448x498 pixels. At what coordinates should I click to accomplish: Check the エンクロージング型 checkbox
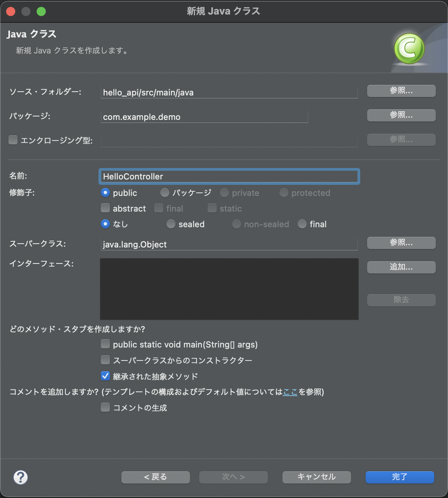click(x=13, y=140)
